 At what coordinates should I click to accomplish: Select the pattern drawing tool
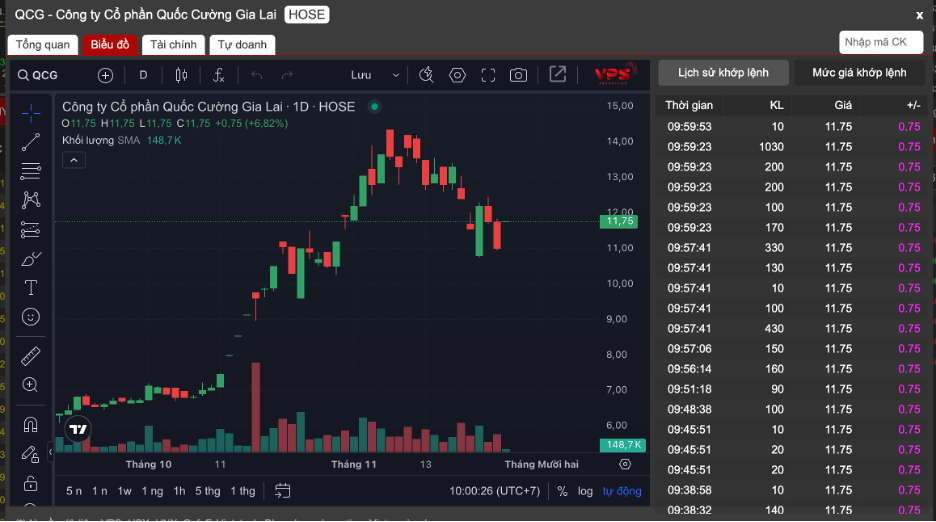tap(30, 199)
